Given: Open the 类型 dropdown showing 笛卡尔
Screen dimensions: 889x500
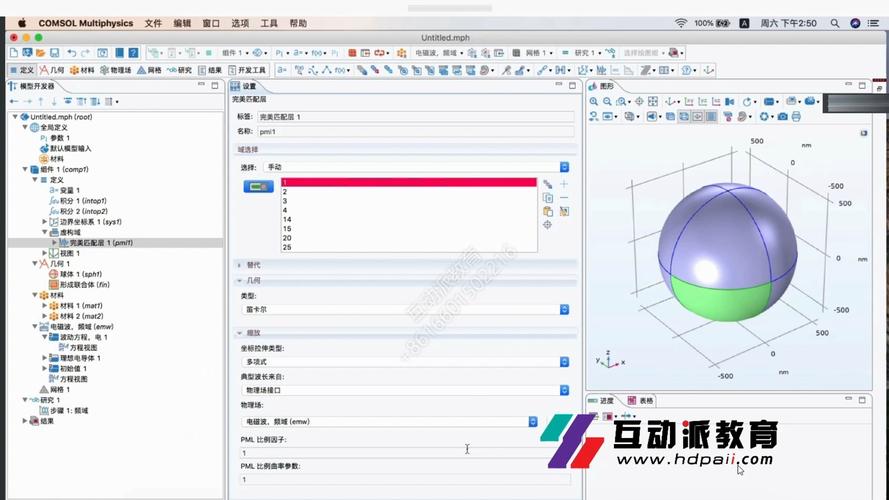Looking at the screenshot, I should click(x=405, y=310).
